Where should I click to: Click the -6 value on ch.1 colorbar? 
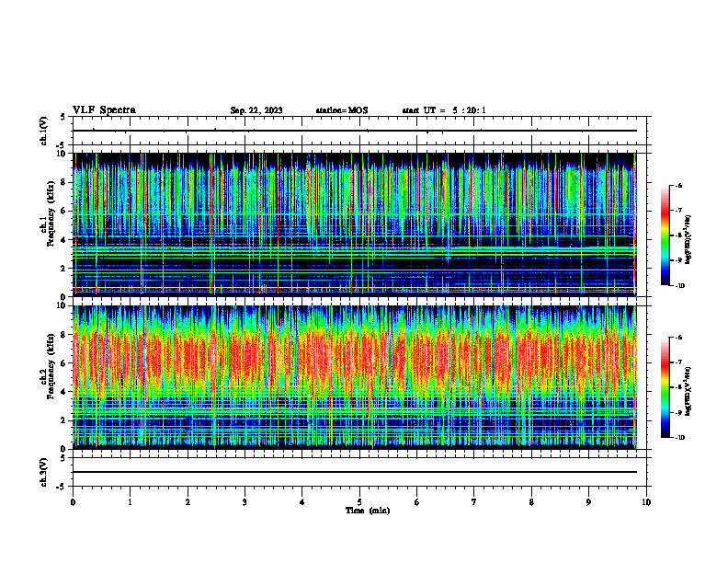[679, 185]
